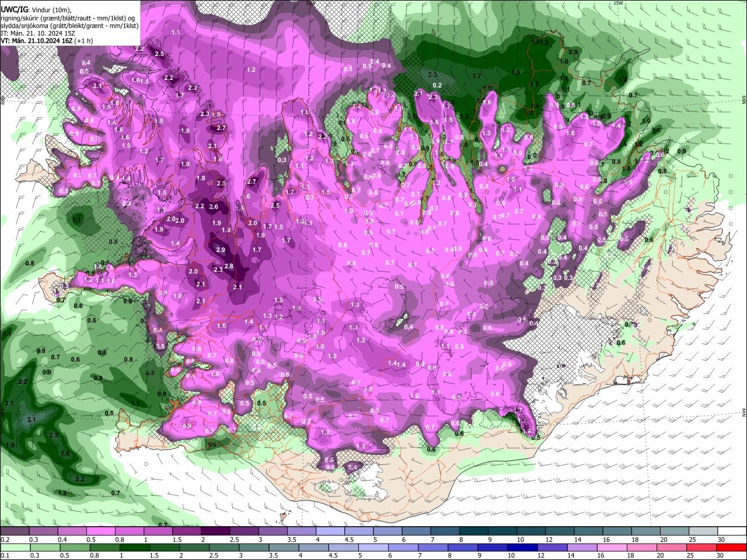Click the white swatch ending top legend row
Image resolution: width=747 pixels, height=560 pixels.
point(731,531)
